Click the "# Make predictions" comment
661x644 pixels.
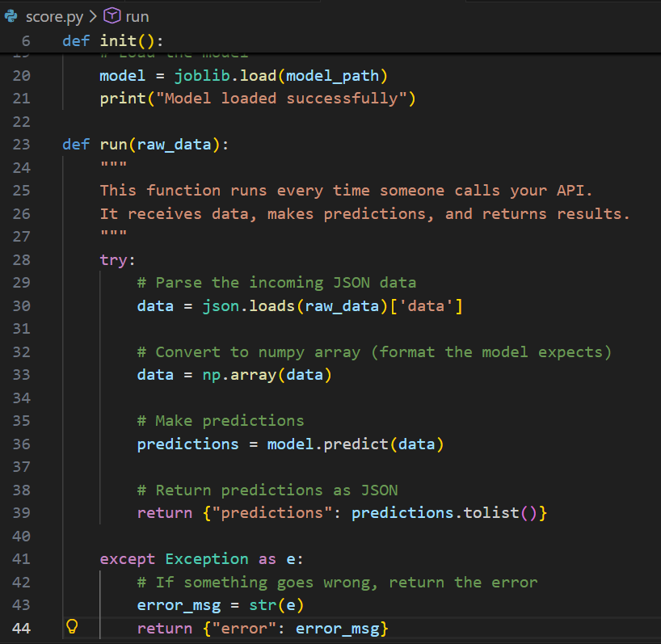(220, 420)
